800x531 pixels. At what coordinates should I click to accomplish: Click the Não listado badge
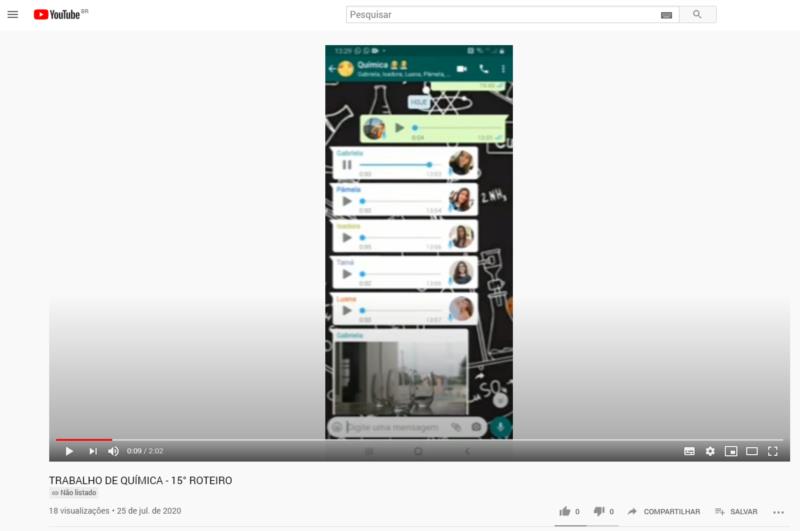tap(74, 493)
